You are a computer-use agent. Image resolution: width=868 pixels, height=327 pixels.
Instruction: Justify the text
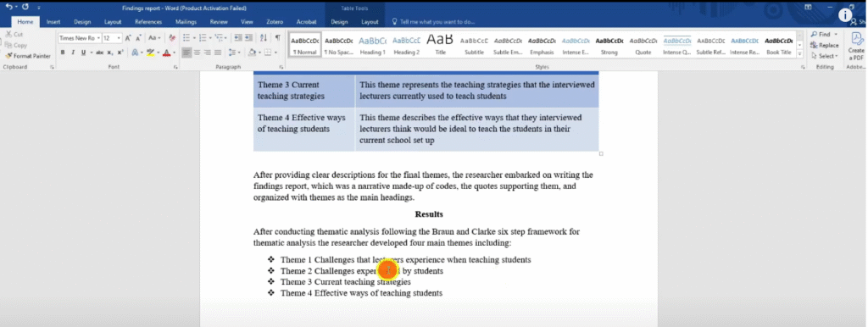tap(218, 53)
